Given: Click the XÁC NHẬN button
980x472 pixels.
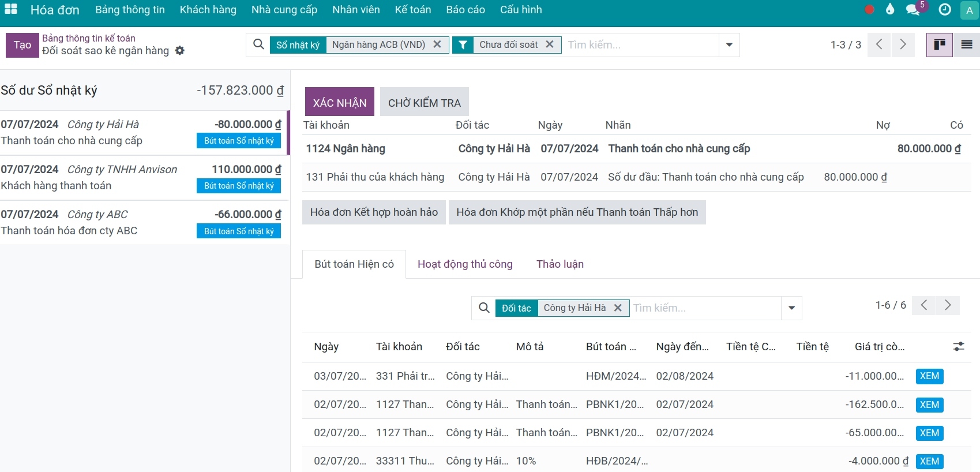Looking at the screenshot, I should (x=340, y=102).
